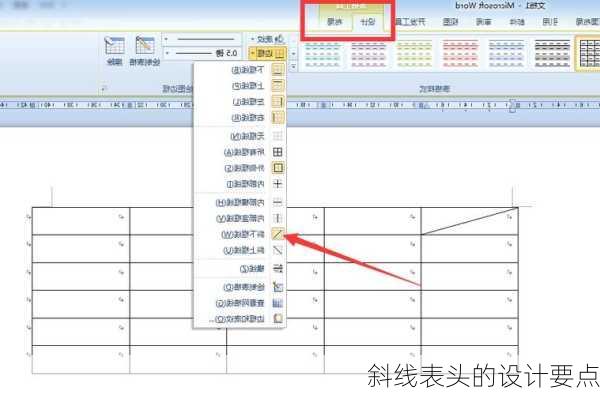600x395 pixels.
Task: Pick 内部竖框线 inside vertical border
Action: (x=240, y=219)
